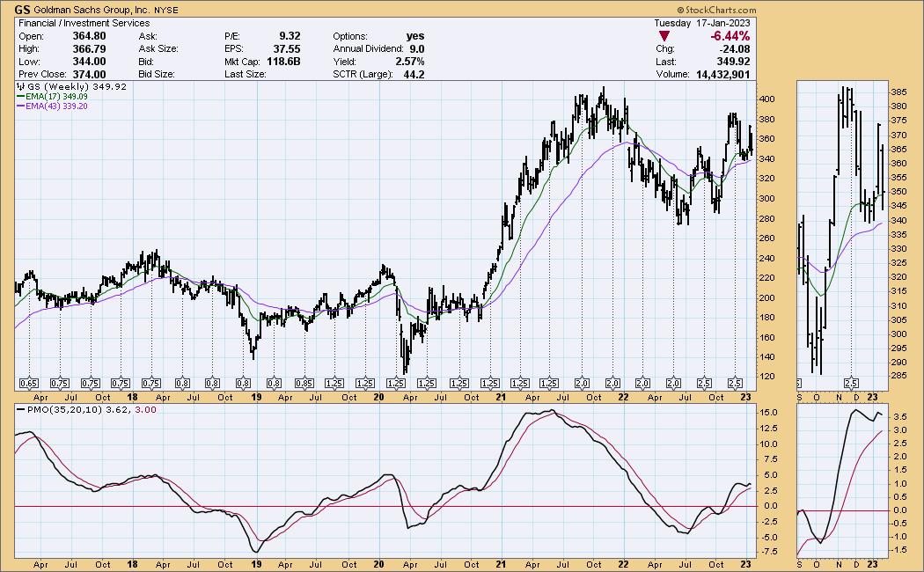
Task: Click the 0.85 dividend marker
Action: (304, 384)
